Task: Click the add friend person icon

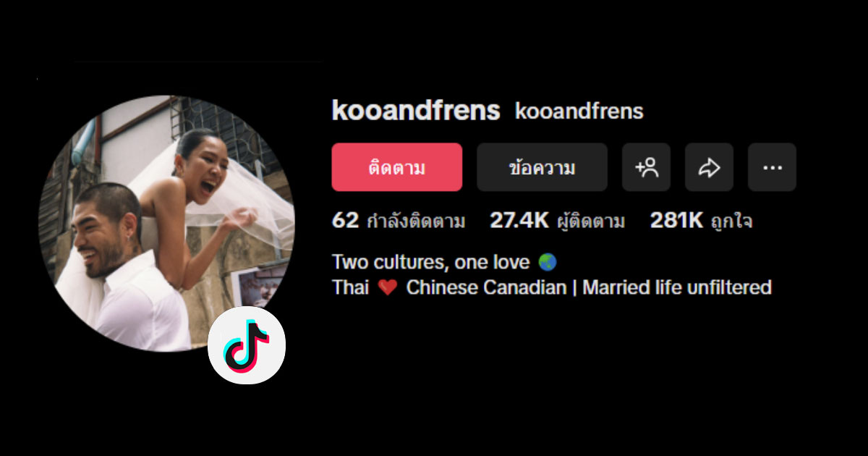Action: [x=646, y=167]
